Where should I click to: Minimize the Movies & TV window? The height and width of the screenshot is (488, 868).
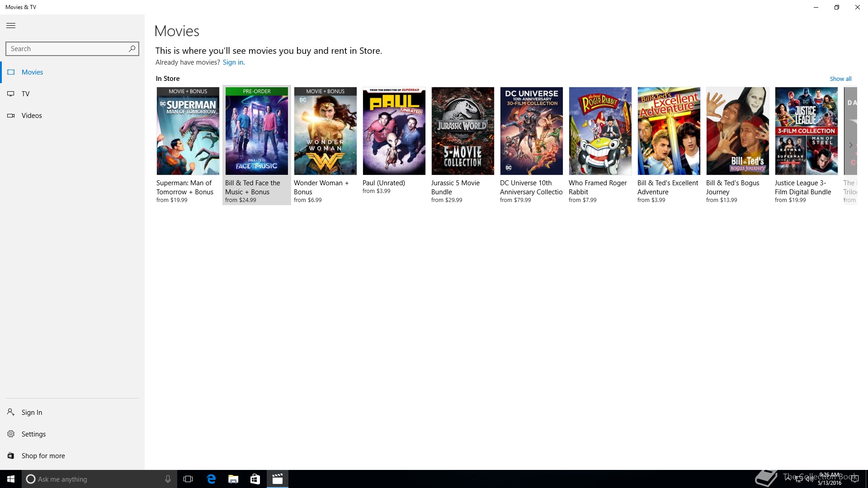tap(816, 7)
